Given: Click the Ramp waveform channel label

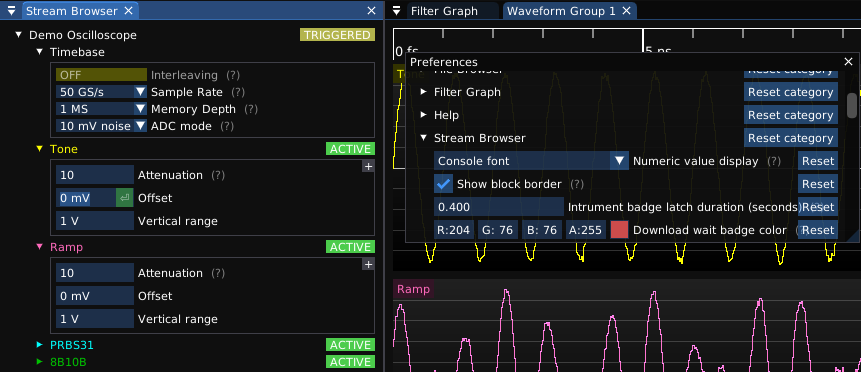Looking at the screenshot, I should [413, 289].
